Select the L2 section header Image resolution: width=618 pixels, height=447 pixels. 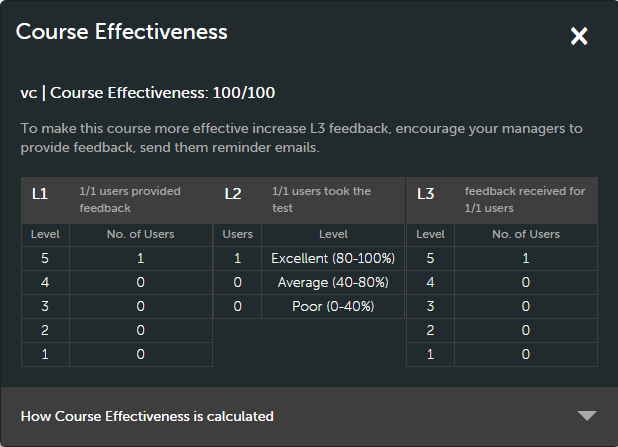232,193
